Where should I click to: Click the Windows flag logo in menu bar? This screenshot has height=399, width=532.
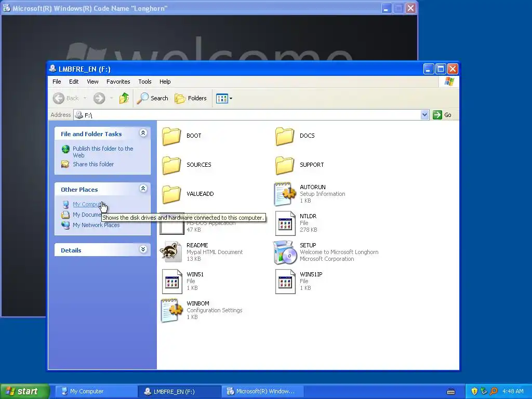click(449, 82)
